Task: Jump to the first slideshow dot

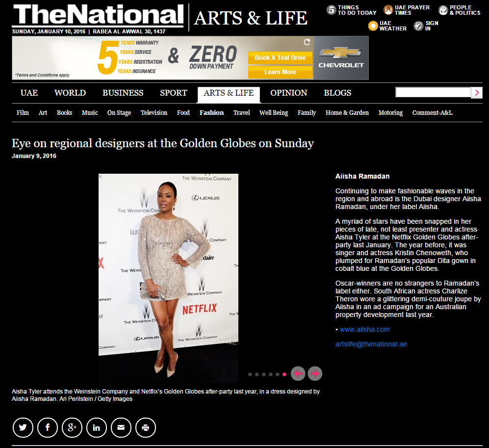Action: (250, 374)
